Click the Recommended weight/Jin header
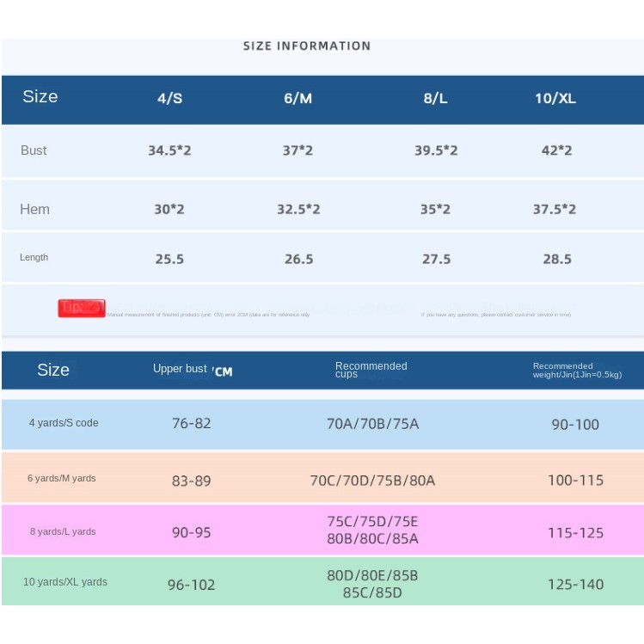Screen dimensions: 644x644 point(576,370)
